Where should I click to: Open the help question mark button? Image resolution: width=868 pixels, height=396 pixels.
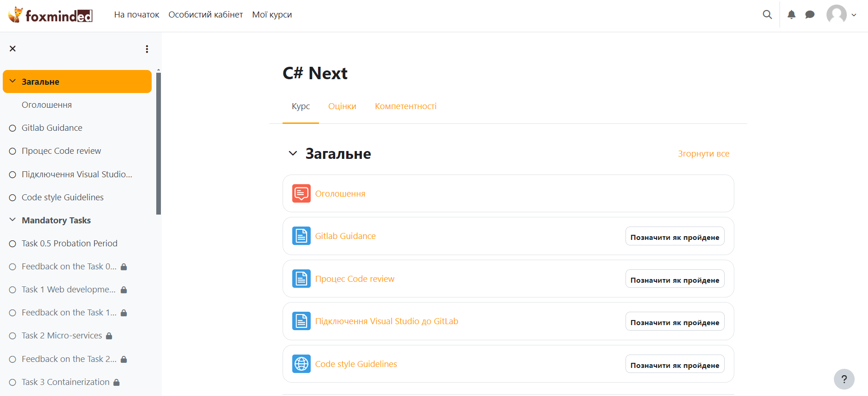pos(844,379)
